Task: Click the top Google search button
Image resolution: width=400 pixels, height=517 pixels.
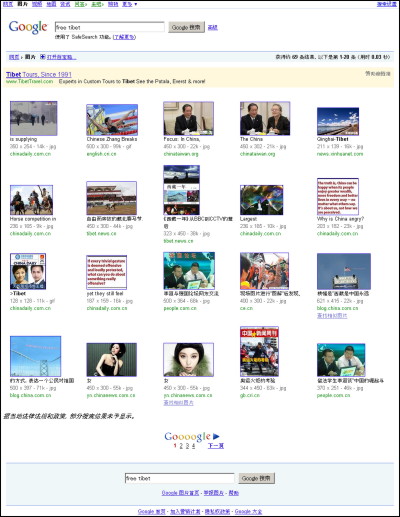Action: pyautogui.click(x=186, y=27)
